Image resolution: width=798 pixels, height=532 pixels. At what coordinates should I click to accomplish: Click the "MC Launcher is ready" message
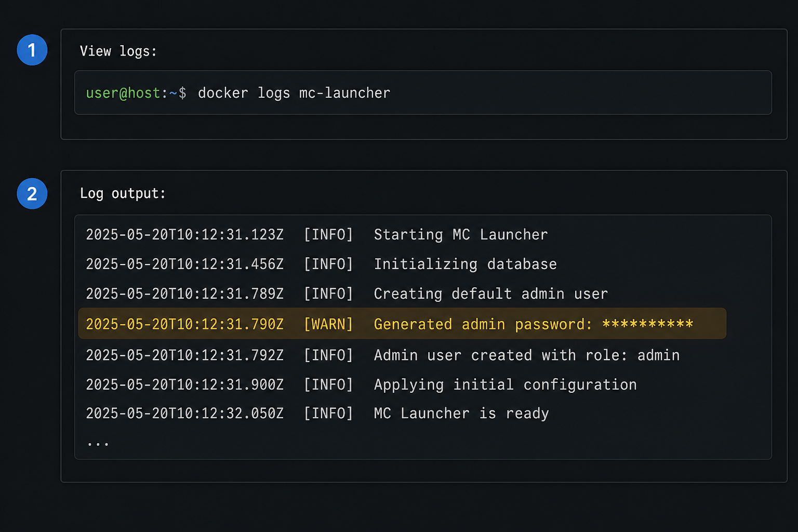click(461, 414)
